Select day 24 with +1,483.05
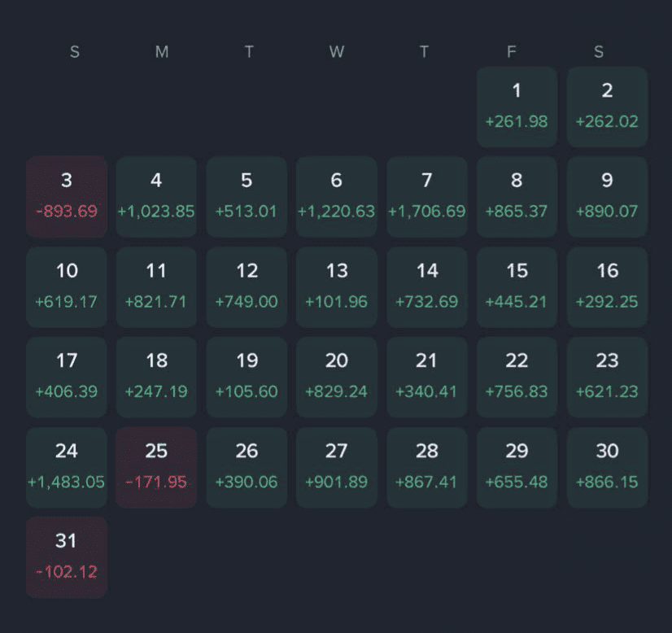Viewport: 672px width, 633px height. (67, 467)
